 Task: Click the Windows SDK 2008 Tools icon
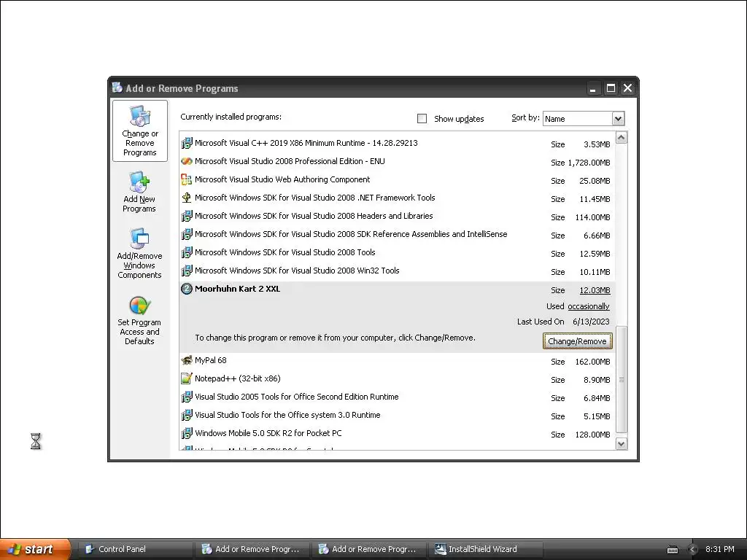187,252
